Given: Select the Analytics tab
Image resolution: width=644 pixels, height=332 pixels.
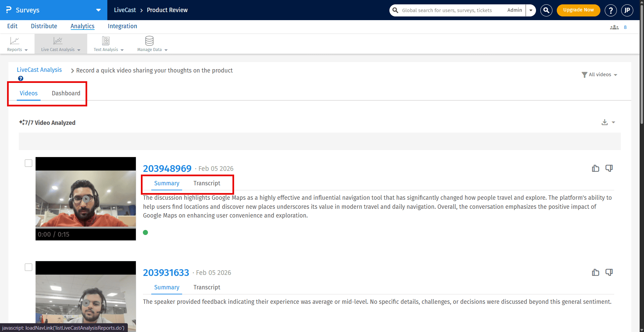Looking at the screenshot, I should click(83, 26).
